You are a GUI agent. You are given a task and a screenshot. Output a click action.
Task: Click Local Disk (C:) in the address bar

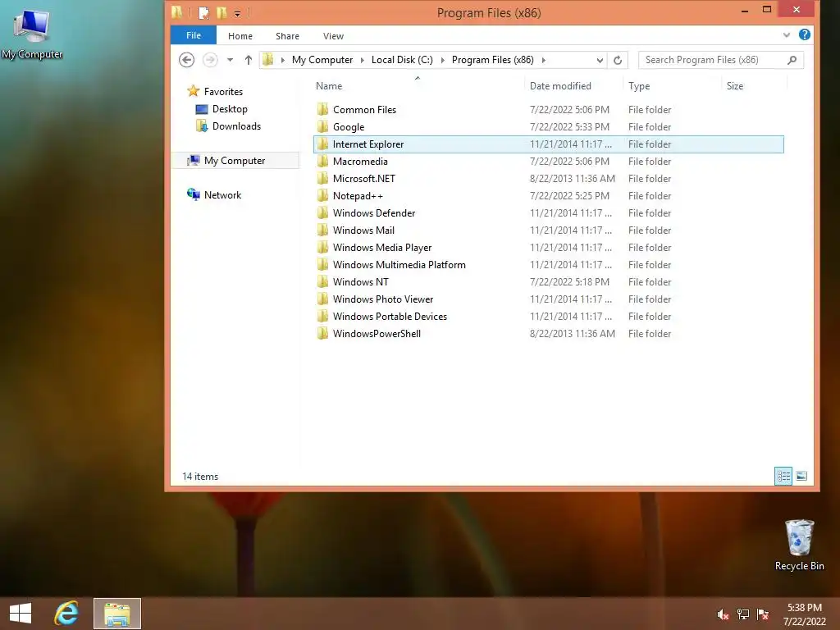click(x=402, y=60)
